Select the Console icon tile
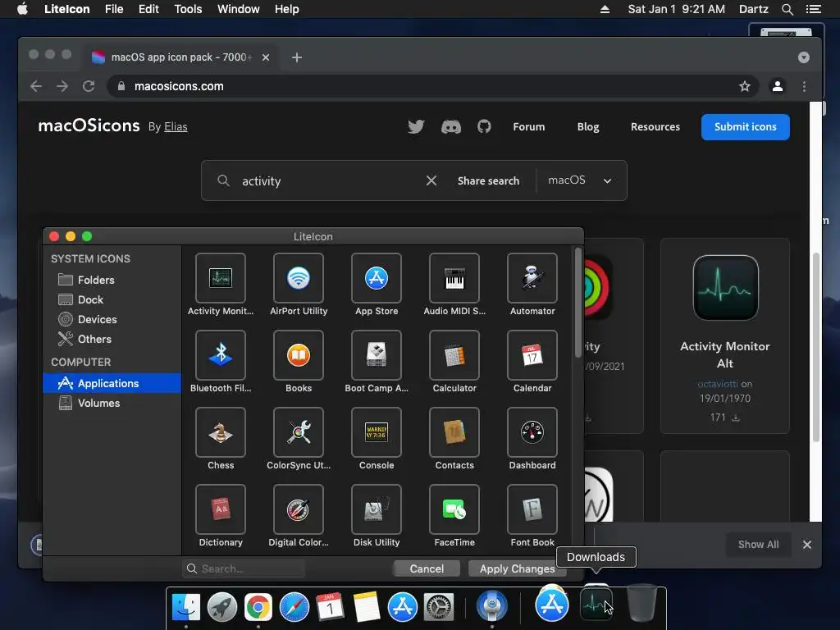This screenshot has height=630, width=840. tap(376, 432)
